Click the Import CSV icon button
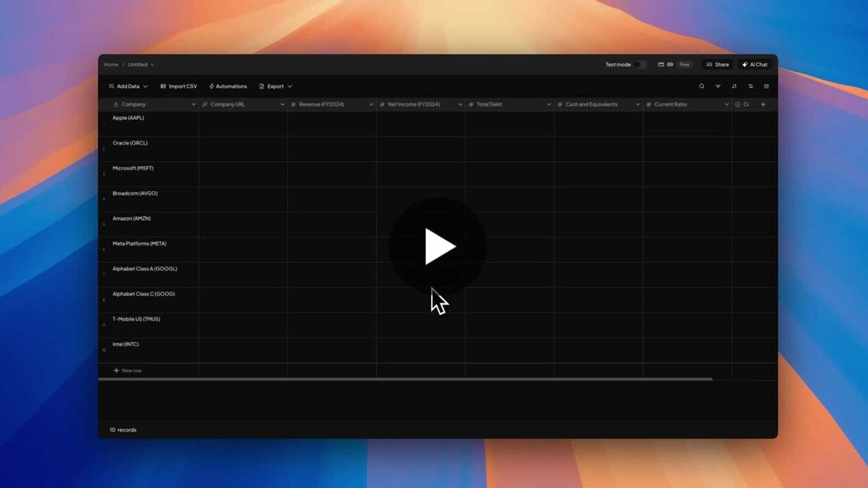868x488 pixels. point(178,86)
